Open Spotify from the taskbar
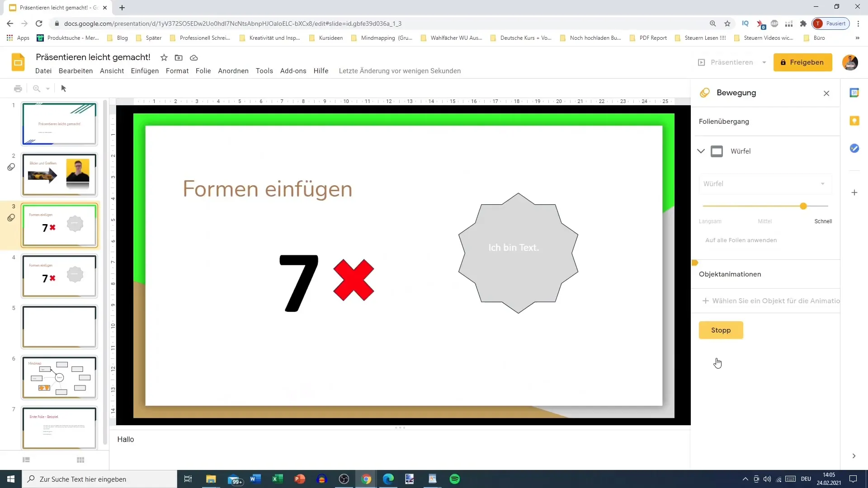This screenshot has height=488, width=868. [455, 479]
